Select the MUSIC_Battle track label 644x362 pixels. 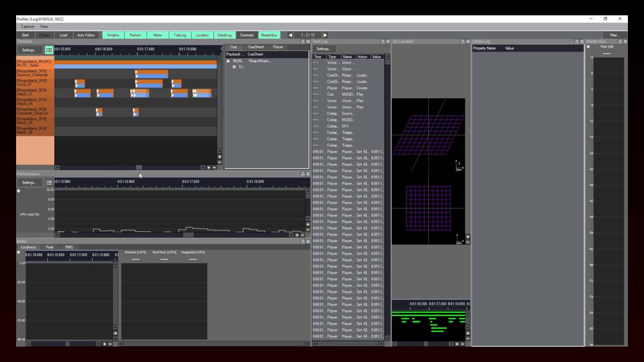35,63
